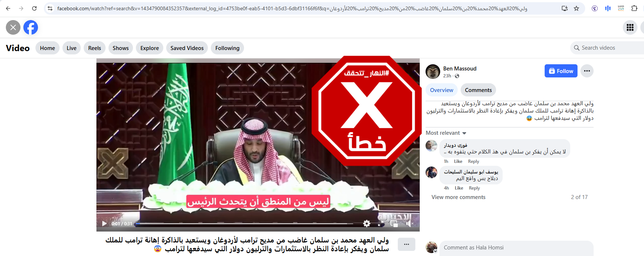Play the video
644x256 pixels.
[x=104, y=223]
